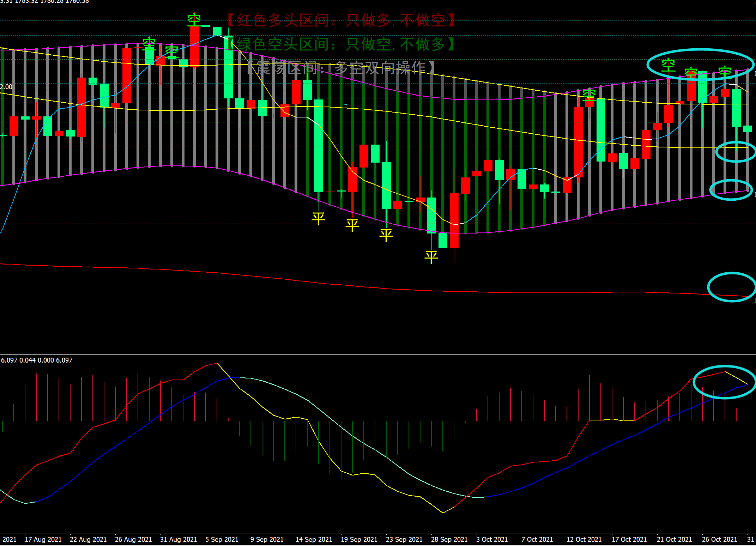Click the 26 Aug 2021 date label

[133, 539]
